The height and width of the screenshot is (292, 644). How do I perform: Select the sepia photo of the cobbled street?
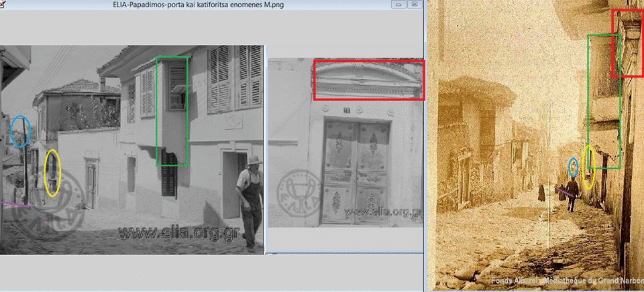tap(535, 145)
